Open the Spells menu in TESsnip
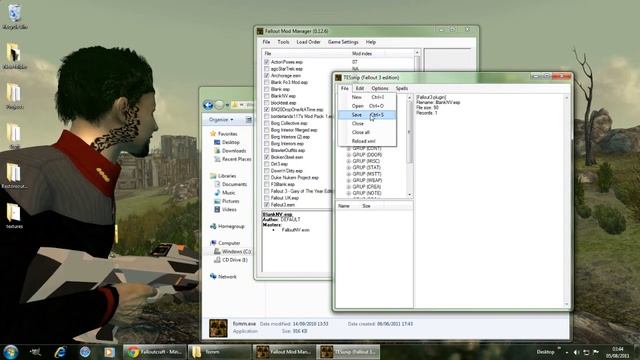Image resolution: width=640 pixels, height=360 pixels. [402, 88]
